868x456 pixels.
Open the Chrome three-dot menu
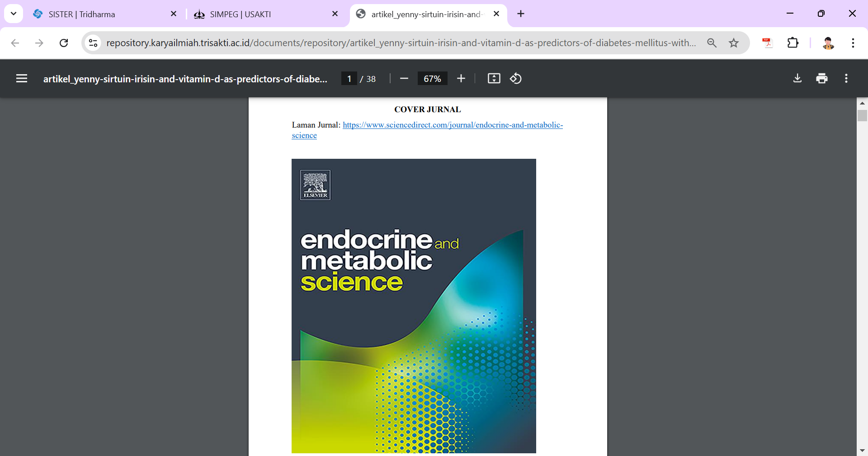tap(853, 43)
